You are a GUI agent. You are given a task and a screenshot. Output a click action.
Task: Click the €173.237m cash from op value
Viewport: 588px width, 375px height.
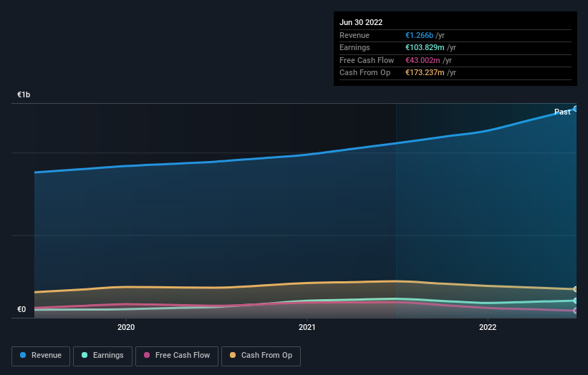point(425,73)
